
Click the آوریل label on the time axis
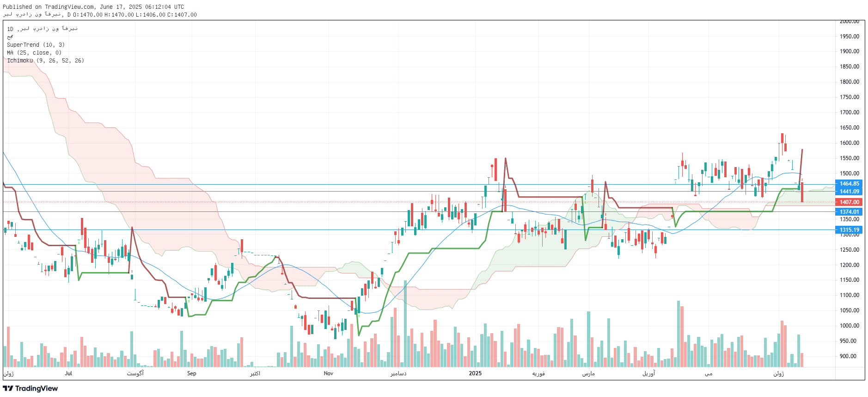pyautogui.click(x=649, y=373)
